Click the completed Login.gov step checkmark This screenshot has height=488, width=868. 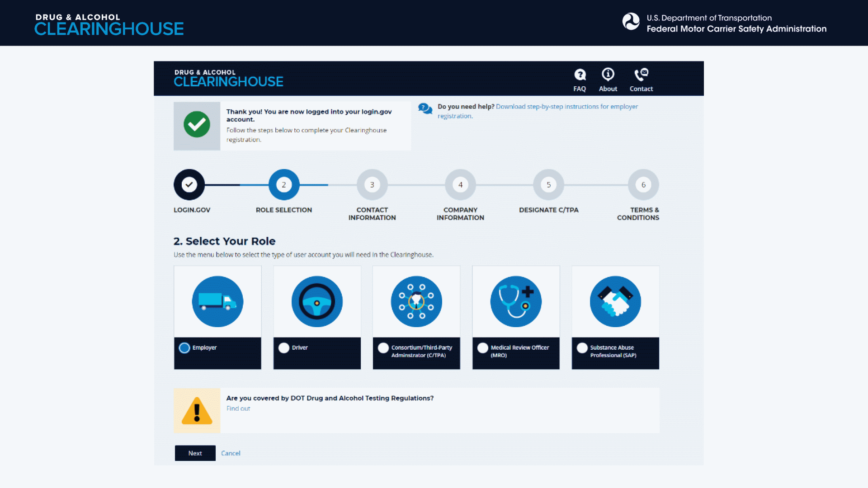pos(189,185)
